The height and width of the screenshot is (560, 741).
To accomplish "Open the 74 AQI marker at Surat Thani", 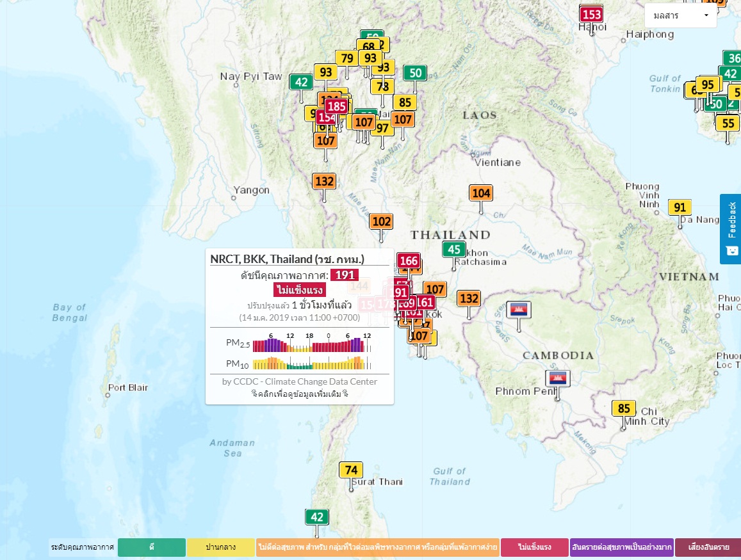I will [x=350, y=470].
